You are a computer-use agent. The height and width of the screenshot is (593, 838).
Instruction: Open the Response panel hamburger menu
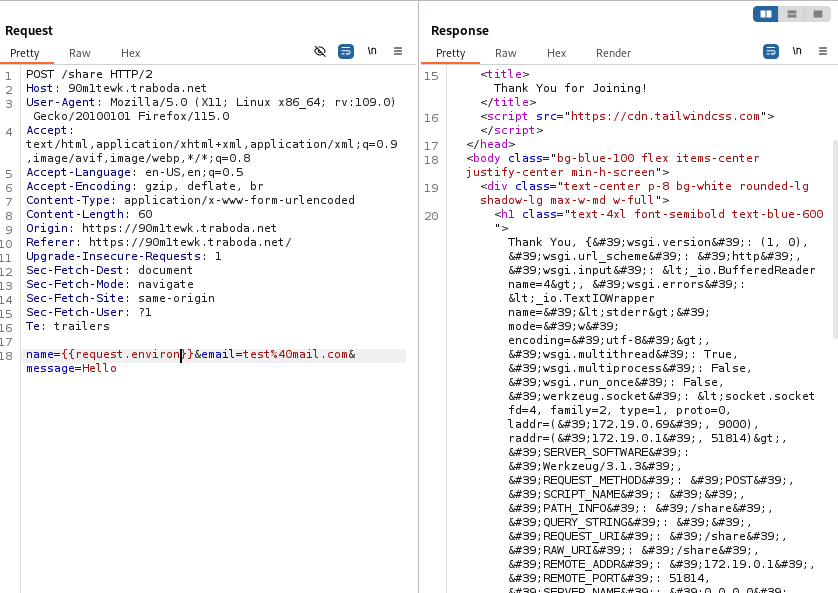(x=823, y=51)
